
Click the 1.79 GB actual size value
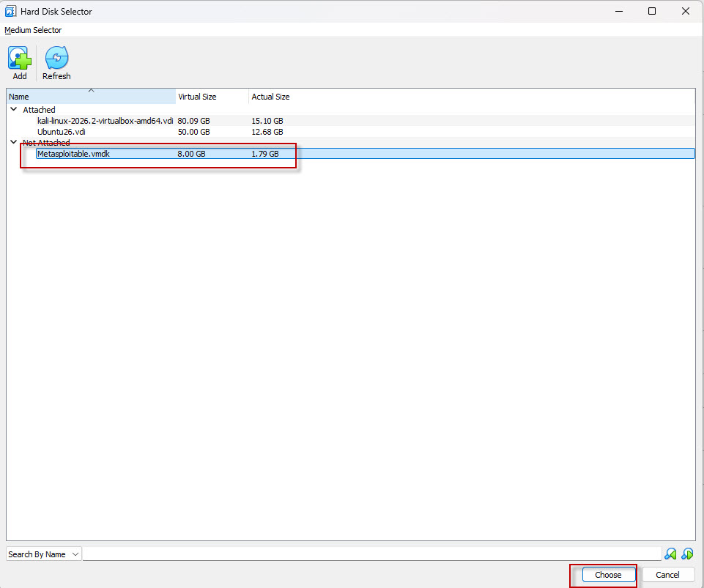click(x=265, y=154)
